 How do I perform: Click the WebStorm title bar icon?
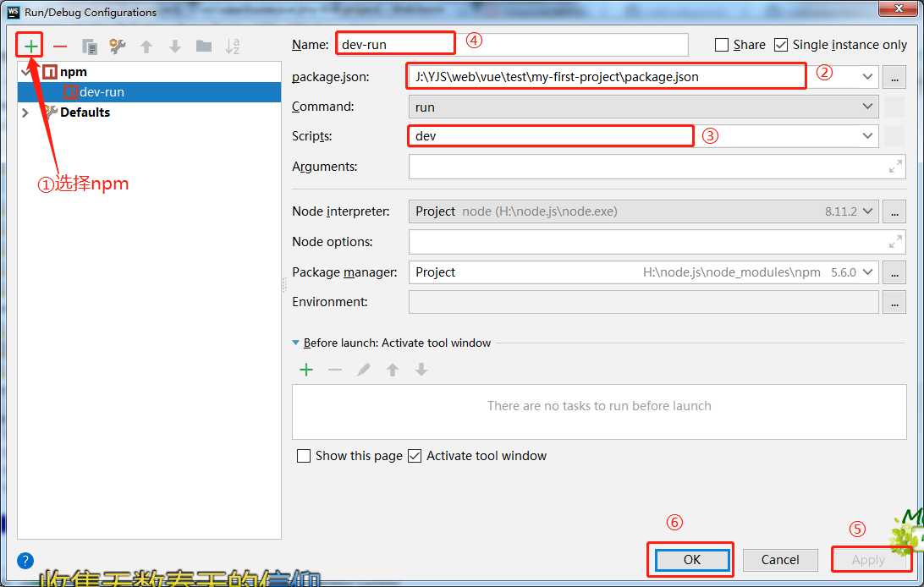click(x=13, y=12)
